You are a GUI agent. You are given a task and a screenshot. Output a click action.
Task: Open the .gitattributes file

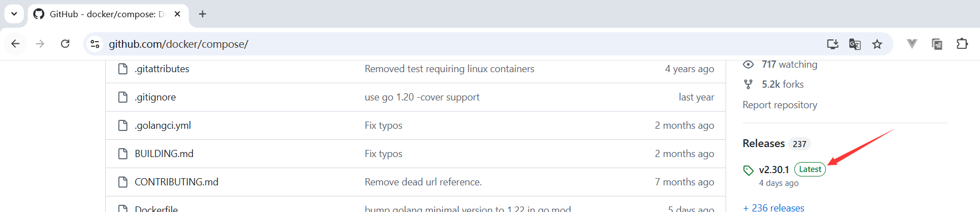coord(162,69)
